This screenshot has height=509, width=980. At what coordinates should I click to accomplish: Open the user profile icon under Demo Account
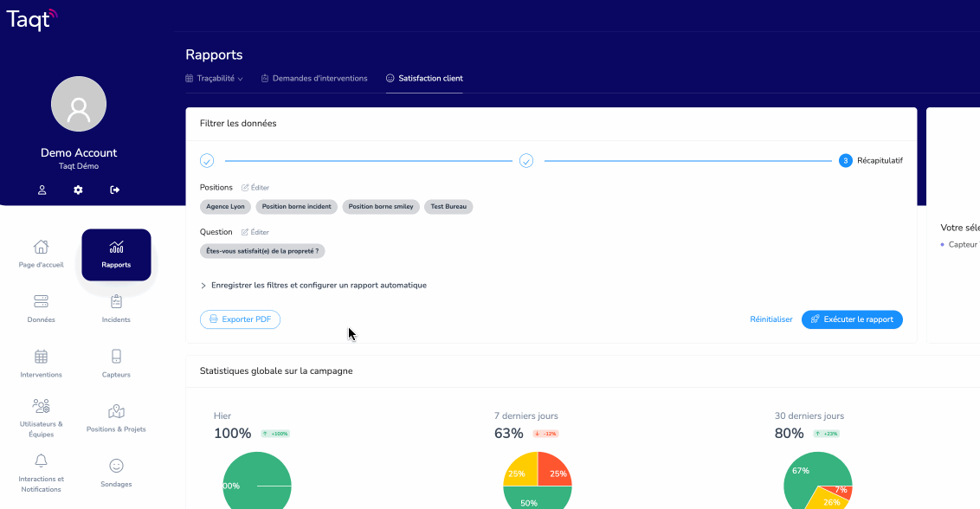[x=42, y=190]
